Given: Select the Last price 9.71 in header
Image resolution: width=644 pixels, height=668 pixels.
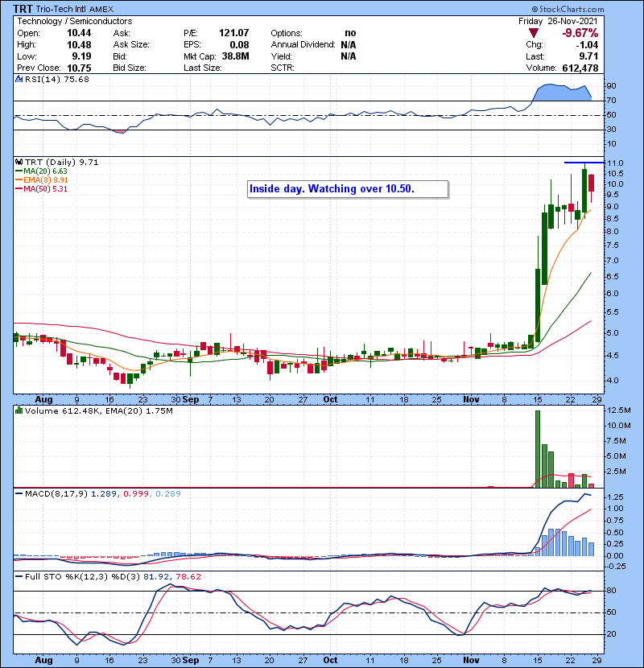Looking at the screenshot, I should (x=588, y=56).
